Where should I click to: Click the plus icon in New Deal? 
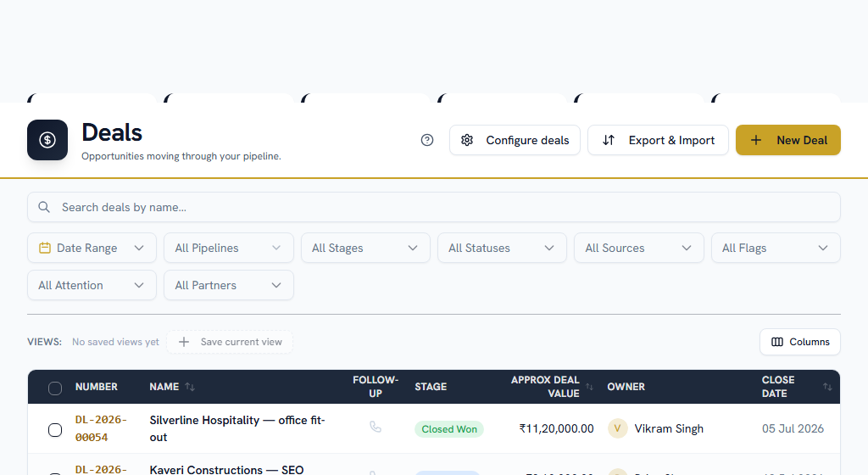pyautogui.click(x=755, y=140)
